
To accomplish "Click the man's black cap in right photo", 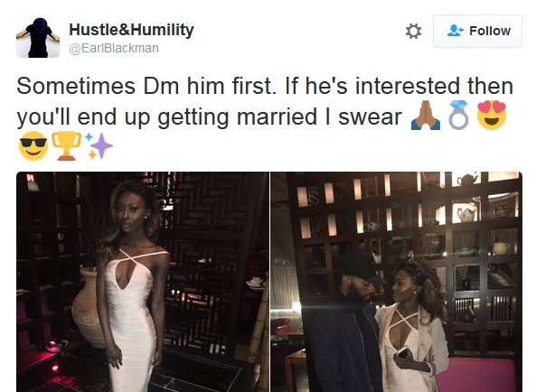I will (359, 266).
